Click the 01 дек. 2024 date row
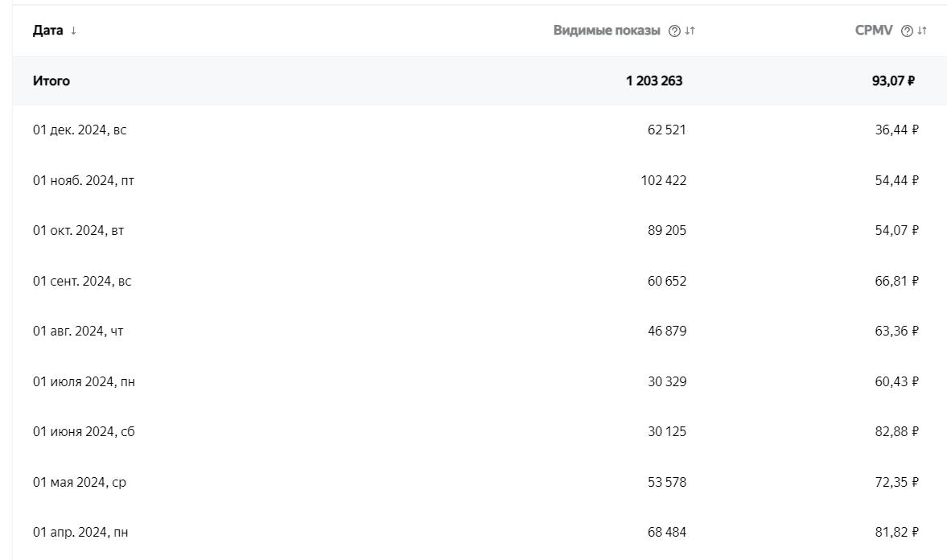Screen dimensions: 947x560 (x=80, y=130)
